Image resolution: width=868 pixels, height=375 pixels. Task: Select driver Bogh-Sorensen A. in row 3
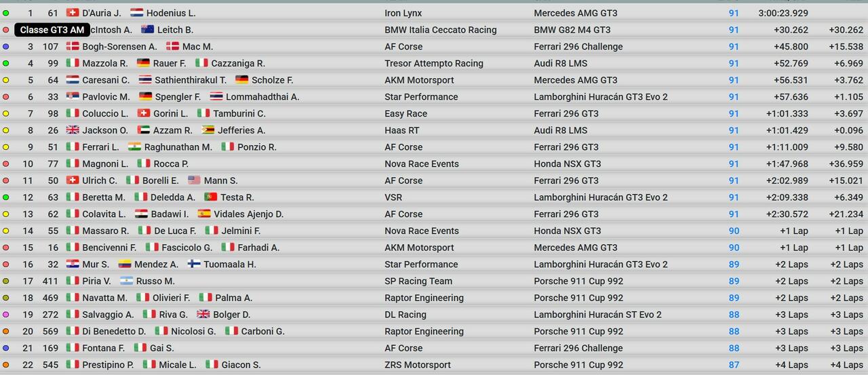tap(119, 47)
